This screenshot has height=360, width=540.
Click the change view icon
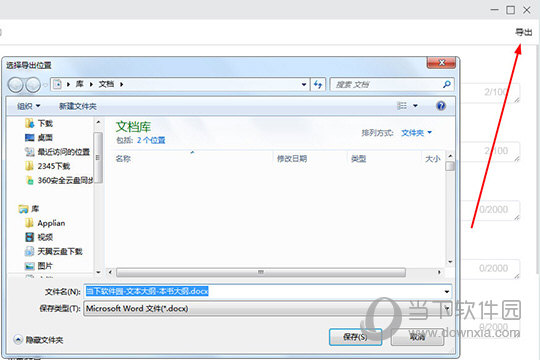pyautogui.click(x=402, y=106)
